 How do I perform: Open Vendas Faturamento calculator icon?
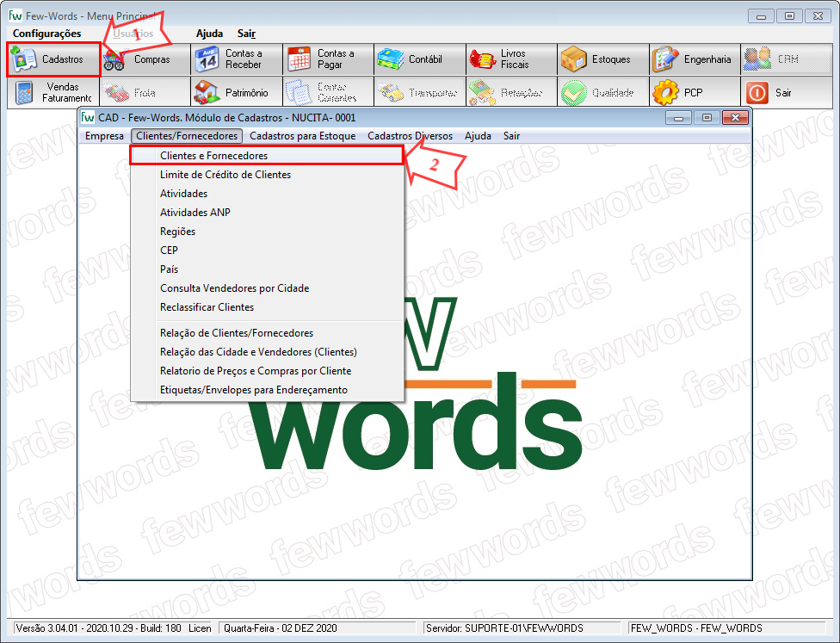tap(24, 93)
